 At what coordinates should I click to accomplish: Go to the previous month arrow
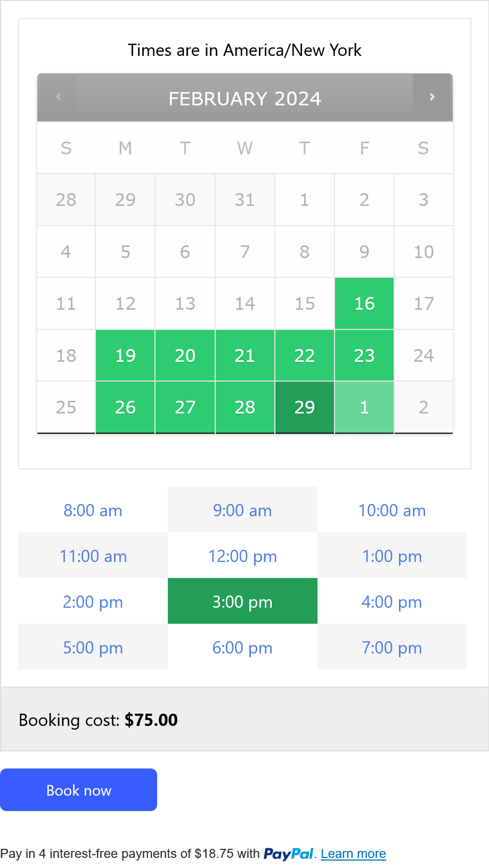tap(59, 97)
